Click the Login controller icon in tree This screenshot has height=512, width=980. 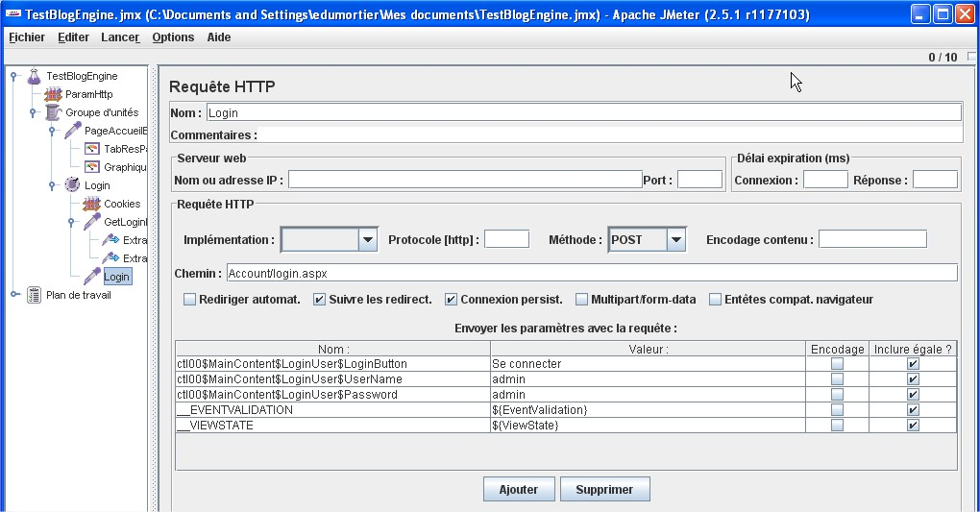(x=72, y=185)
